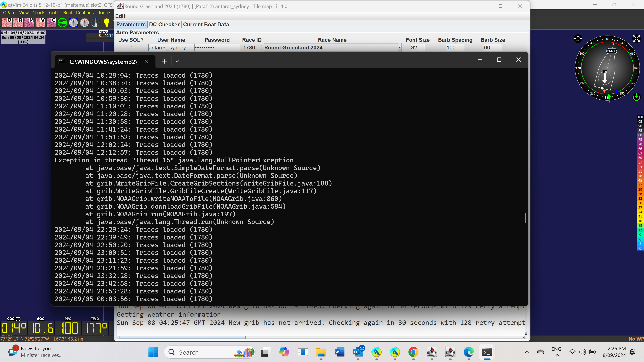Show hidden system tray icons chevron
The width and height of the screenshot is (644, 362).
click(527, 352)
